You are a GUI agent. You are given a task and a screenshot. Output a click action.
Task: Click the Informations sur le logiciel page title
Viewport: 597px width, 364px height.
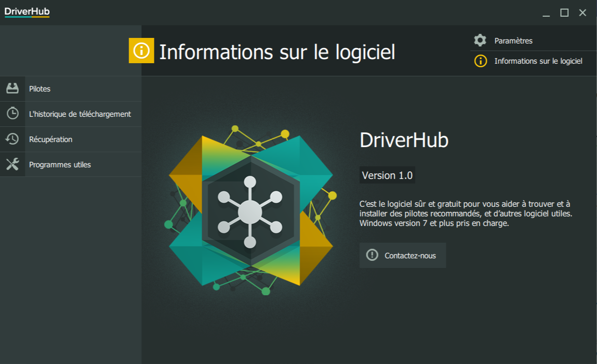[277, 52]
